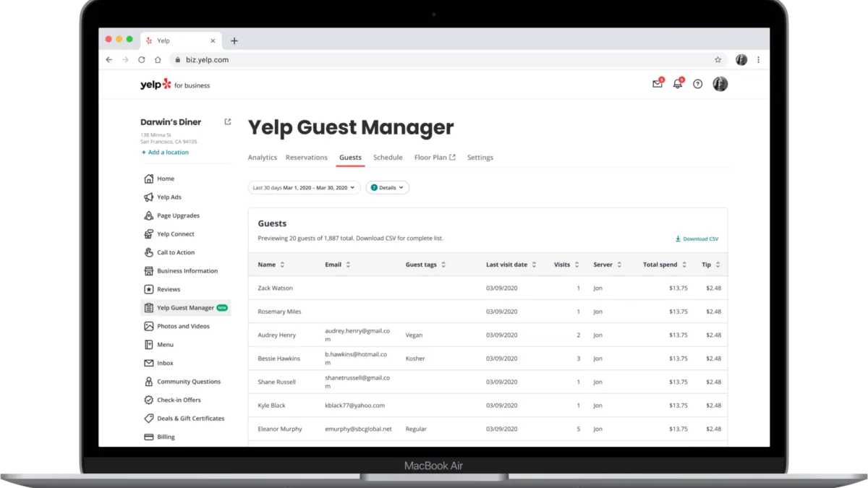
Task: Click the Home icon in sidebar
Action: pos(149,179)
